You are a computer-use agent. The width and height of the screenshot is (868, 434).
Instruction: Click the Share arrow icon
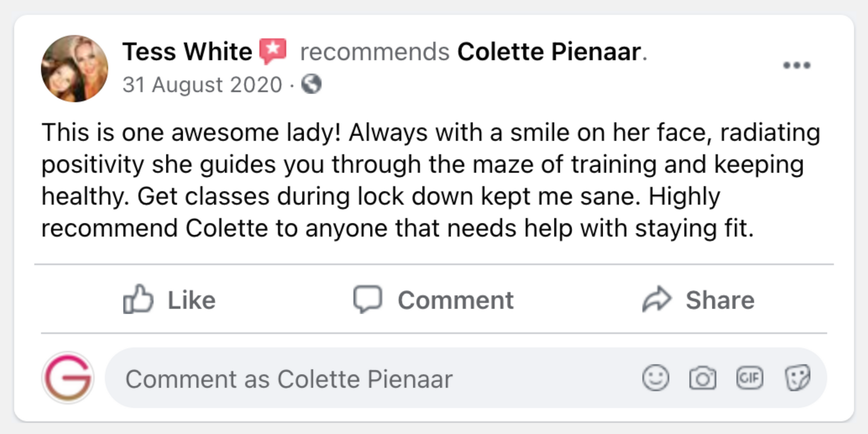[x=656, y=299]
